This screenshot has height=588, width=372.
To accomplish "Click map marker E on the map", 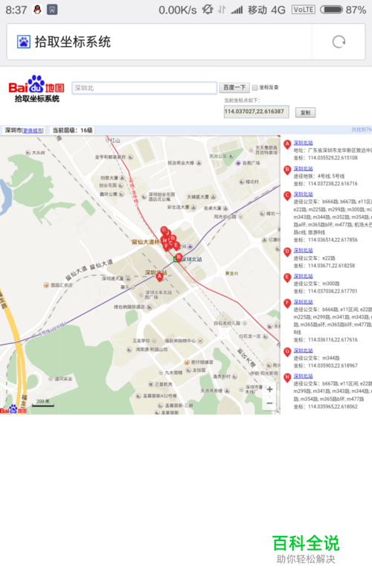I will [x=176, y=246].
